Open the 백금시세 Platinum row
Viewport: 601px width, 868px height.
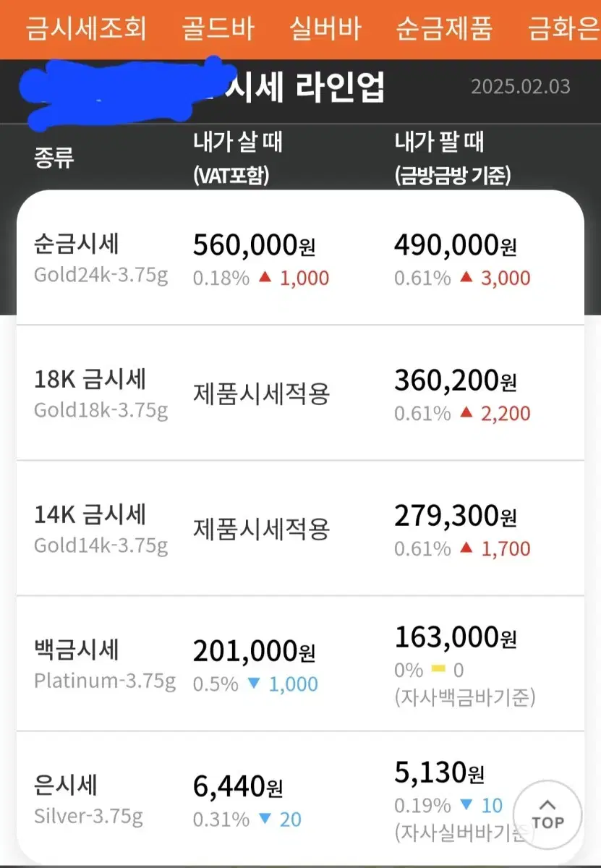[x=300, y=664]
